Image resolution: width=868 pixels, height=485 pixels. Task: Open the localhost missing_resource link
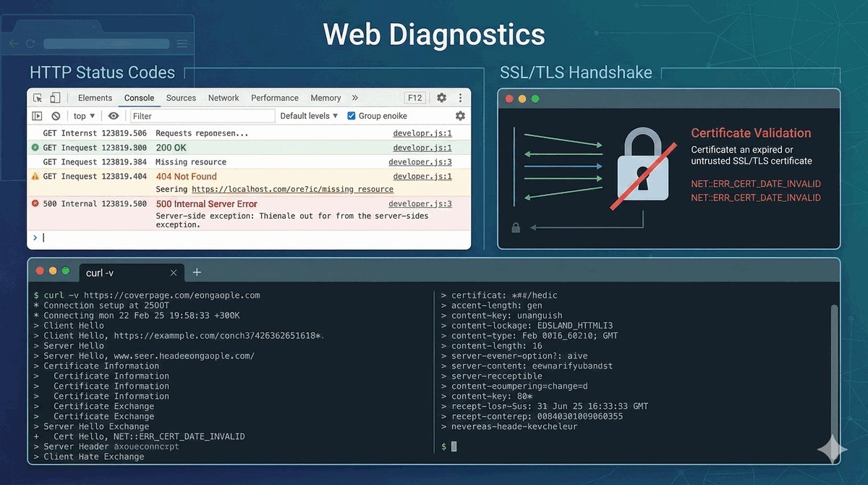coord(292,189)
